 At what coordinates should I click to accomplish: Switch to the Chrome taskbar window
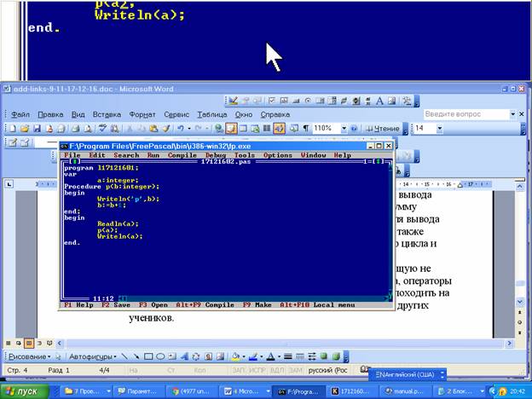coord(192,391)
